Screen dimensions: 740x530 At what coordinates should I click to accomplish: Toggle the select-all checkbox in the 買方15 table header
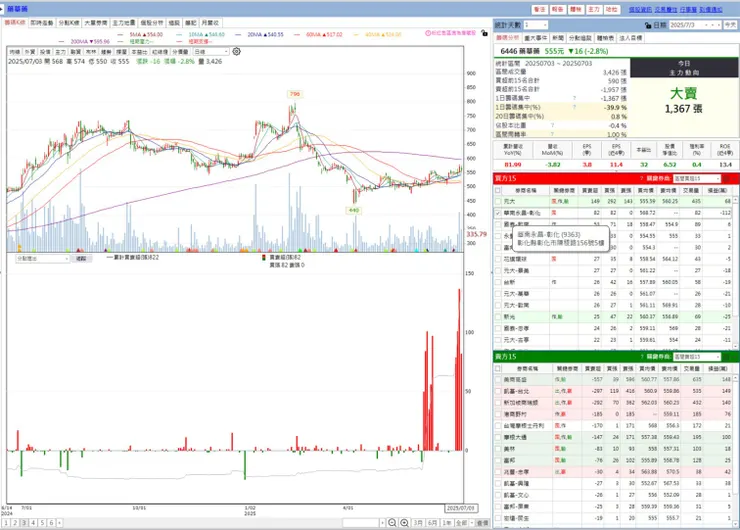pos(498,190)
